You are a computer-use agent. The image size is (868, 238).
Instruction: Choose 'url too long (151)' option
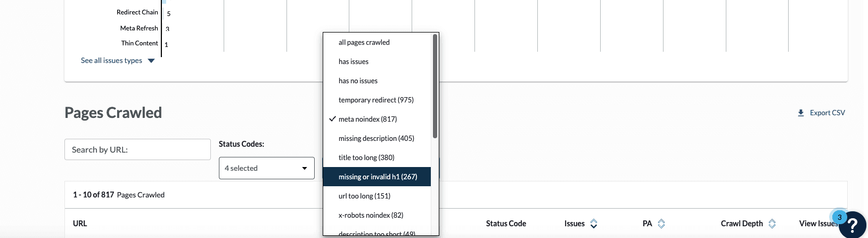[x=364, y=196]
